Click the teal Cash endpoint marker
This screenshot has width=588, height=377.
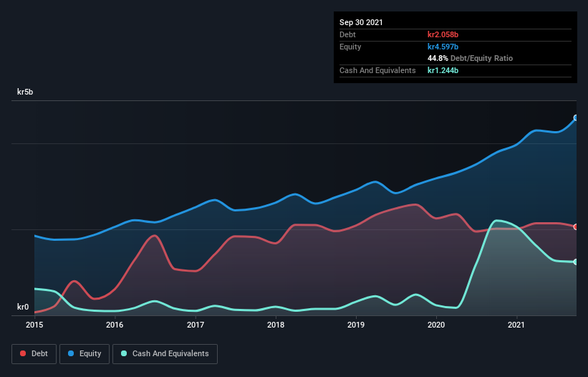pos(576,262)
